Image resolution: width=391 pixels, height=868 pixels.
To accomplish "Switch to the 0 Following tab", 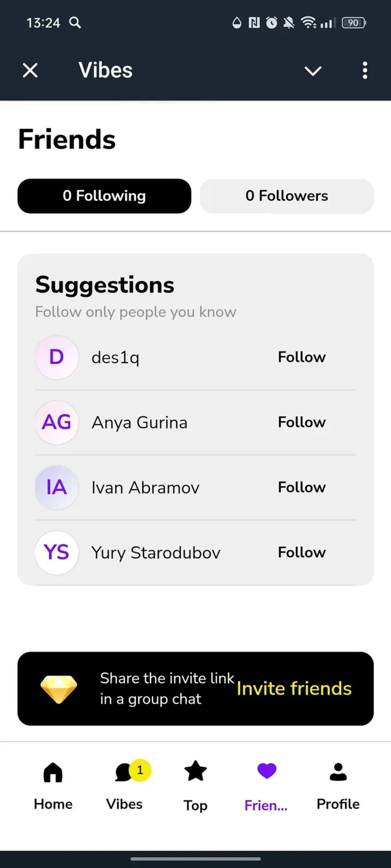I will [x=104, y=196].
